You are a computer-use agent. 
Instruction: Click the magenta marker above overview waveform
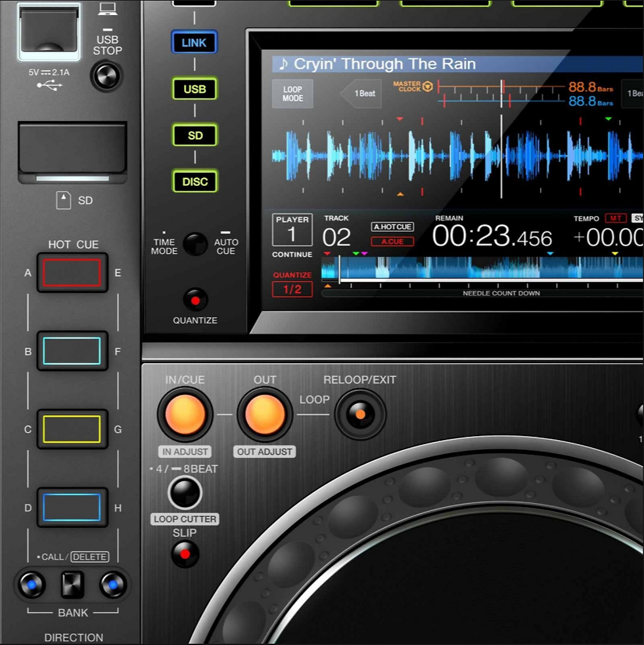[x=364, y=254]
